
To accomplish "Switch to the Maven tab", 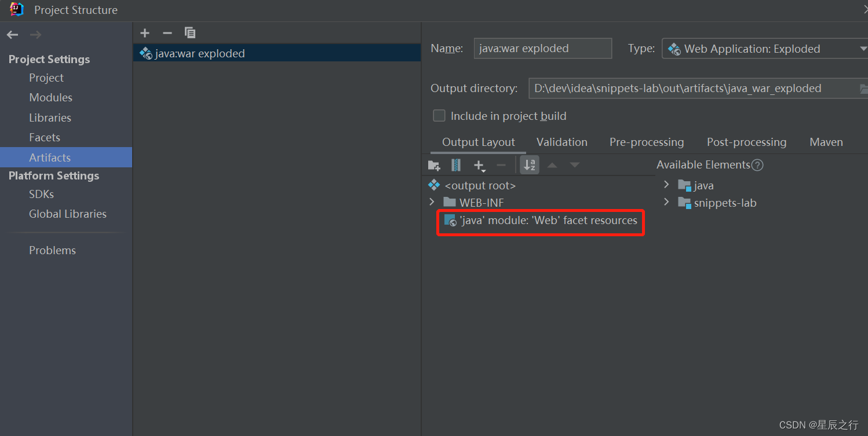I will click(826, 142).
